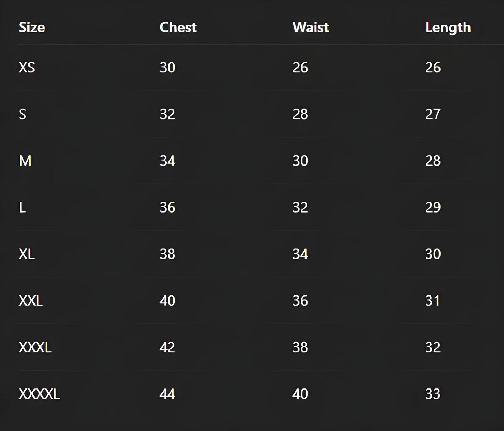Click the waist value 26 for XS
The image size is (504, 431).
[x=300, y=68]
